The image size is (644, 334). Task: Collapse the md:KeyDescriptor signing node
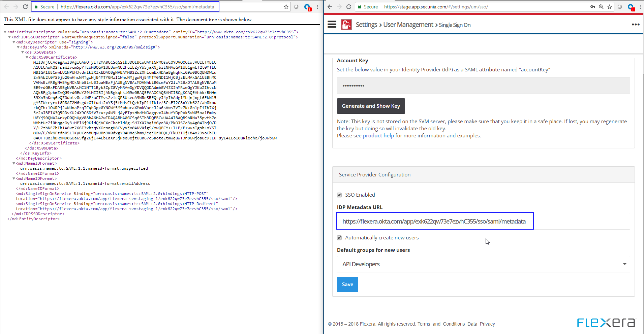click(x=14, y=42)
